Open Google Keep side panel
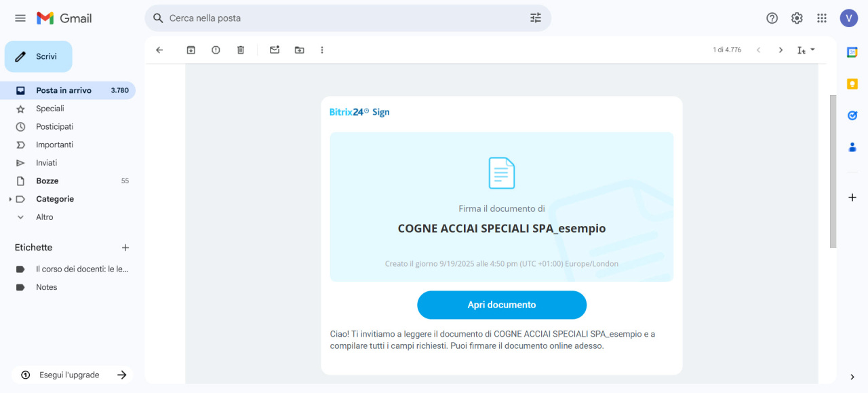 click(852, 84)
